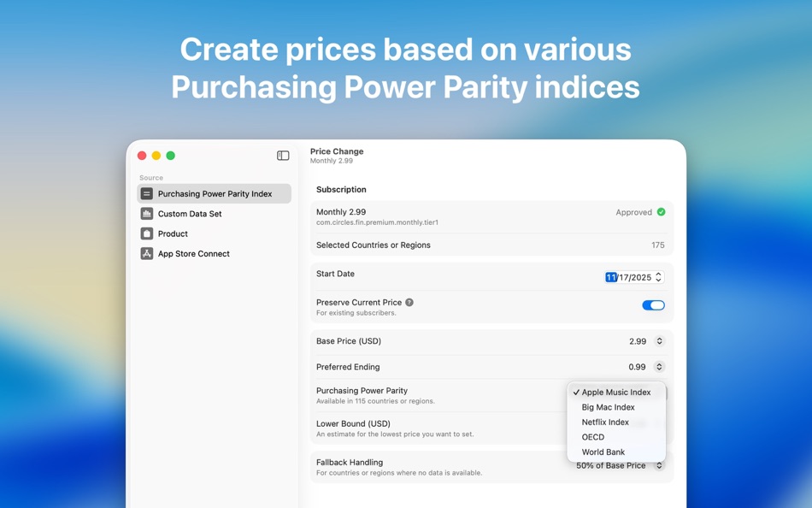This screenshot has width=812, height=508.
Task: Click the sidebar toggle icon
Action: (282, 155)
